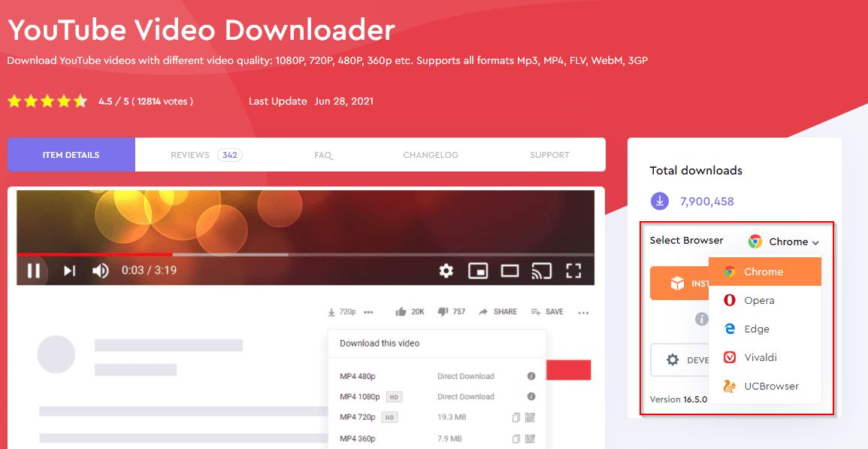
Task: Click info icon for MP4 480p row
Action: pos(531,376)
